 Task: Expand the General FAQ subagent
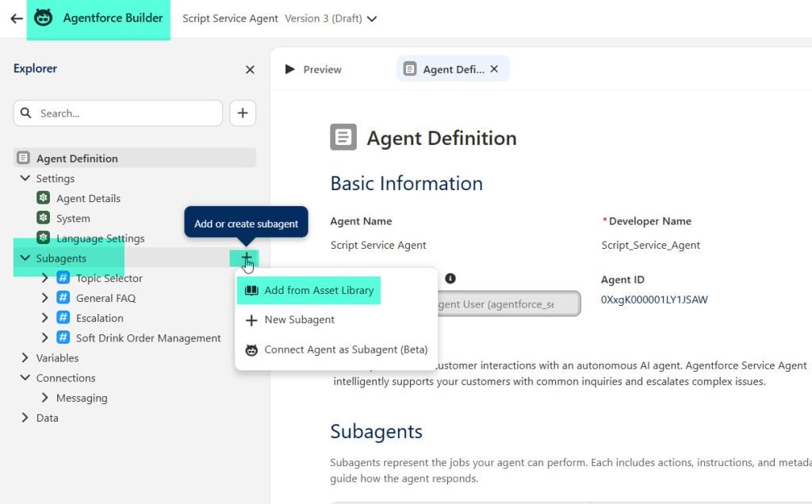pyautogui.click(x=44, y=297)
